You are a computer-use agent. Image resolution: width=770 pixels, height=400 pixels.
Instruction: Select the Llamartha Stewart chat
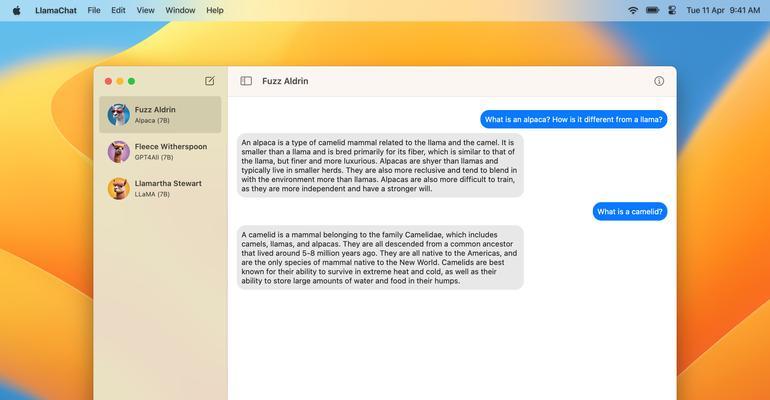pyautogui.click(x=160, y=188)
